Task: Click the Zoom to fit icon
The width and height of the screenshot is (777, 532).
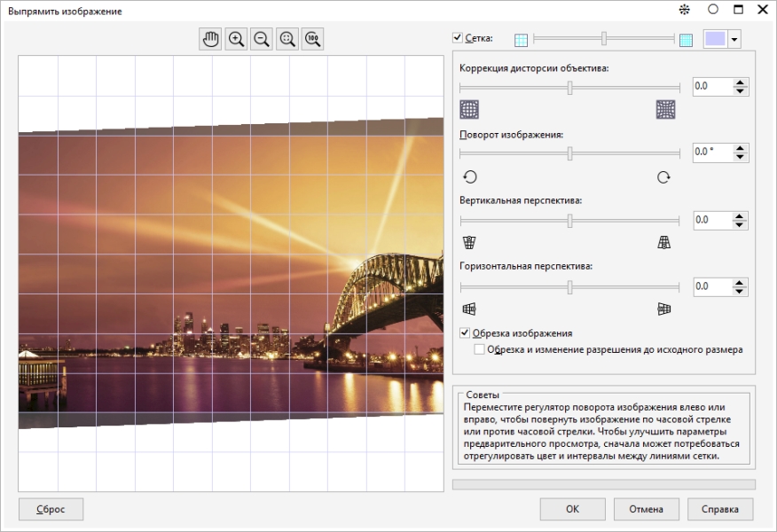Action: point(286,39)
